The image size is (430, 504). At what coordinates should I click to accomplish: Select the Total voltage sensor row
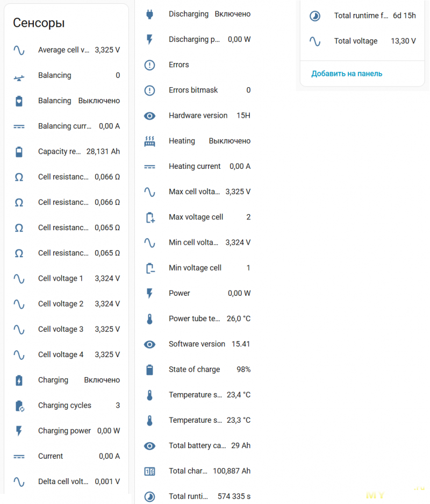356,41
